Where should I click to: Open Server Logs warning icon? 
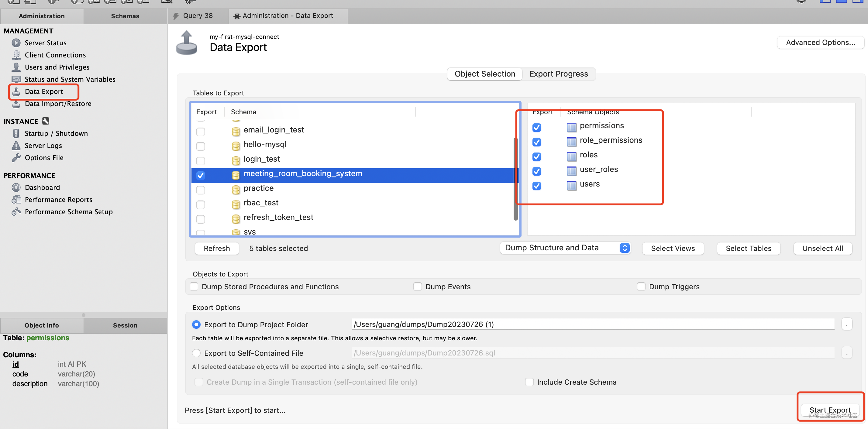coord(16,146)
